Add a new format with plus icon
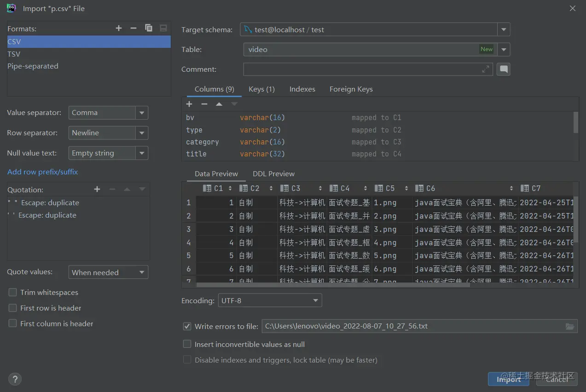Screen dimensions: 586x392 pos(119,28)
